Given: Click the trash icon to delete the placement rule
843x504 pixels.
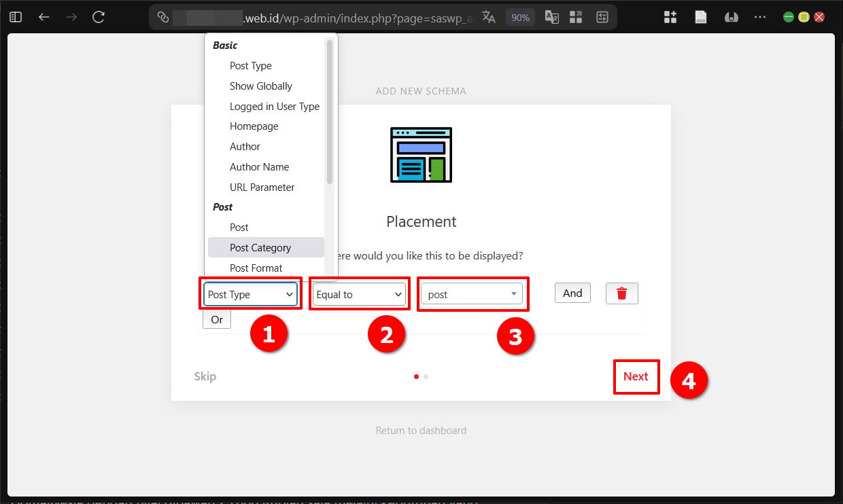Looking at the screenshot, I should [621, 293].
